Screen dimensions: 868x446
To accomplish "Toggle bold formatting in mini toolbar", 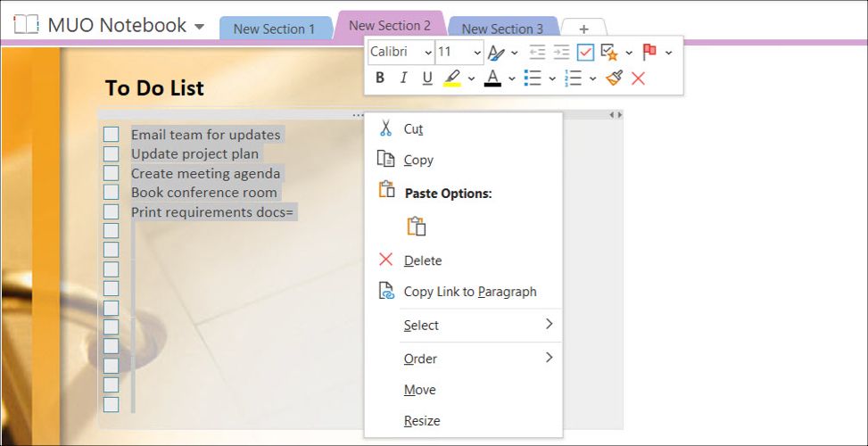I will point(380,78).
